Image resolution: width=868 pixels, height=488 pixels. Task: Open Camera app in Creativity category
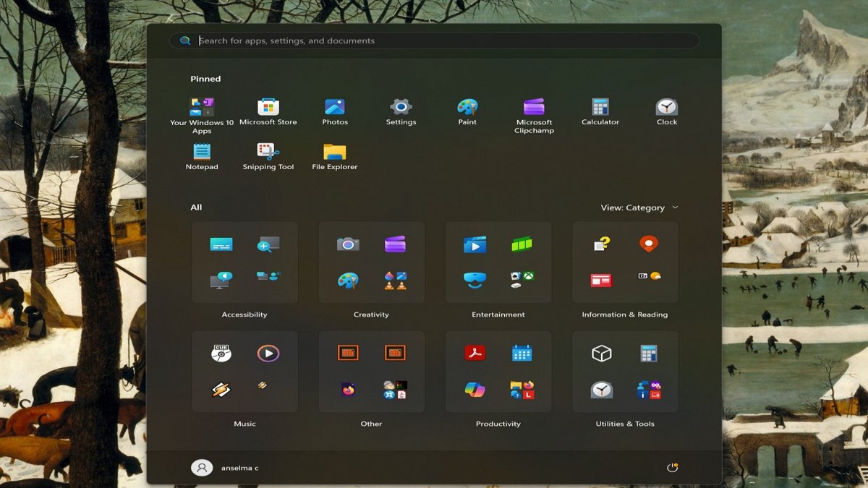click(348, 244)
